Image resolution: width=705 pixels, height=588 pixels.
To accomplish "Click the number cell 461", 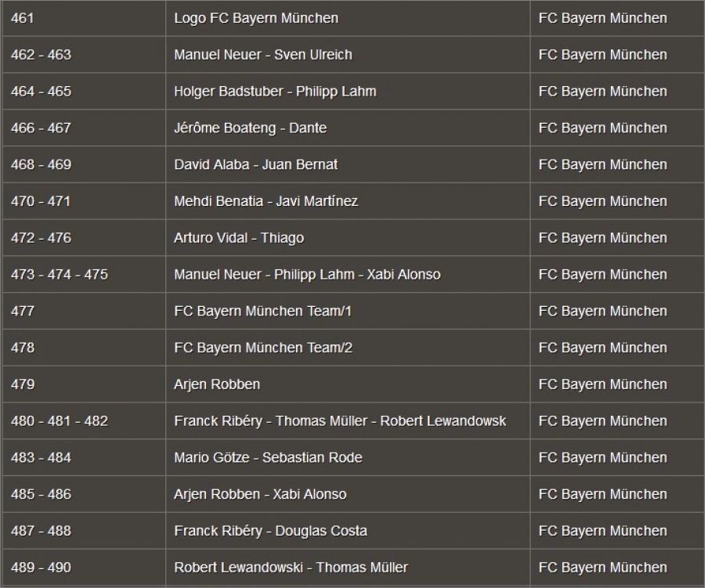I will click(23, 18).
